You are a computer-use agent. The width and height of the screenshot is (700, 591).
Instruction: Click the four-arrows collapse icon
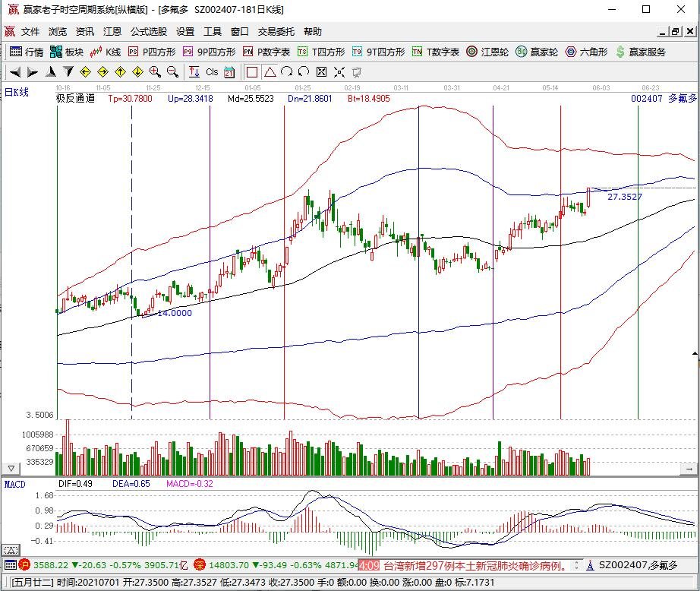[339, 72]
